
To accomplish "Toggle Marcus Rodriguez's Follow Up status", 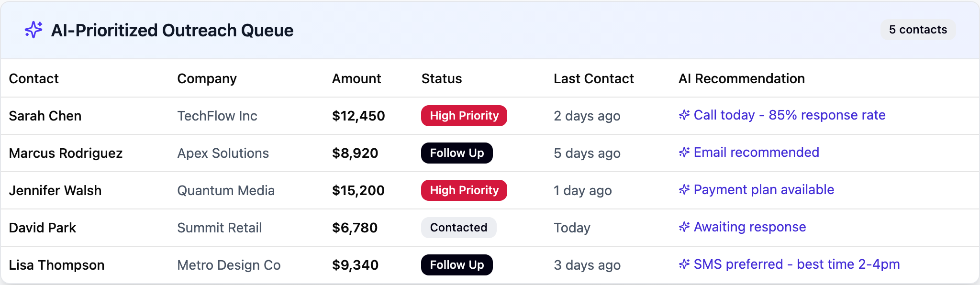I will (457, 153).
